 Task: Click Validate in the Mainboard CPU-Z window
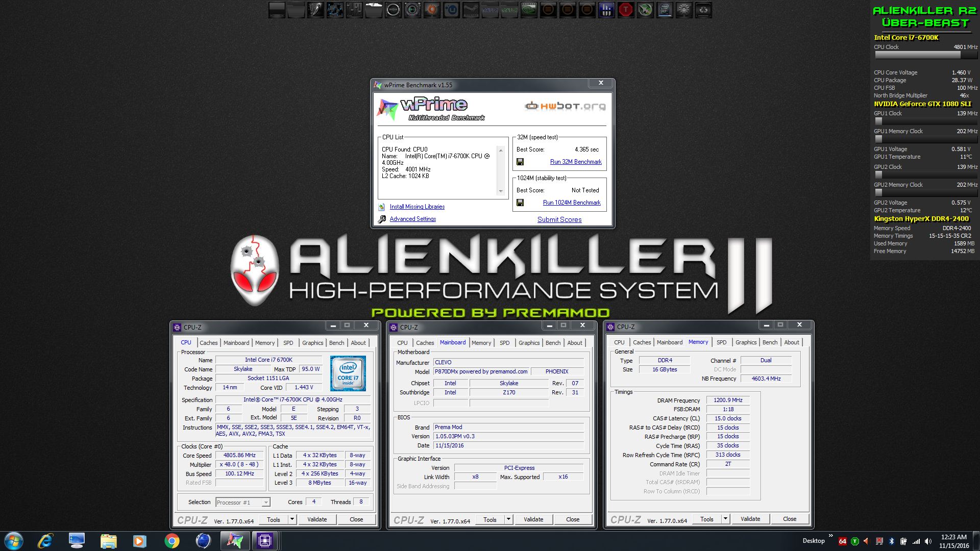click(533, 519)
